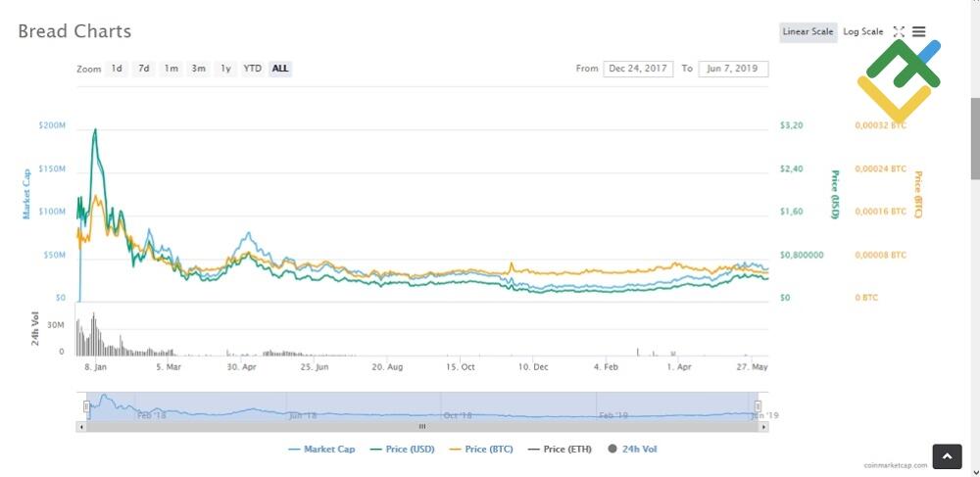
Task: Select Linear Scale
Action: click(x=808, y=32)
